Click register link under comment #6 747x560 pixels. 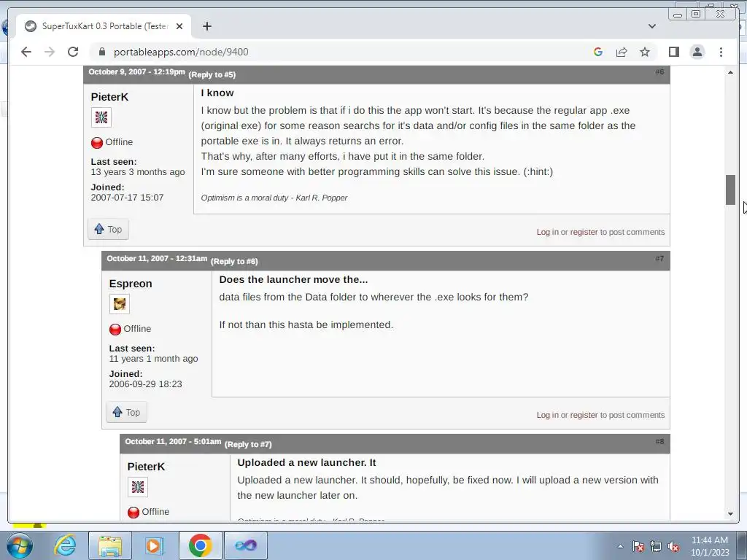coord(584,232)
